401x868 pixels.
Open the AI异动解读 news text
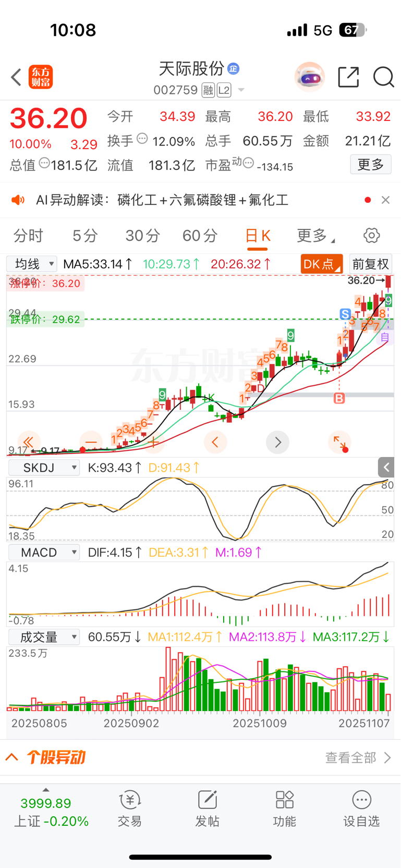(162, 200)
